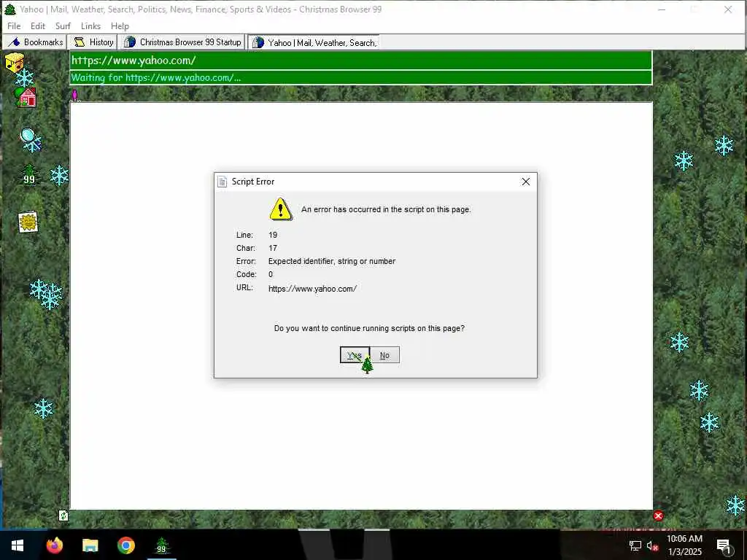Viewport: 747px width, 560px height.
Task: Switch to Christmas Browser 99 Startup tab
Action: point(182,42)
